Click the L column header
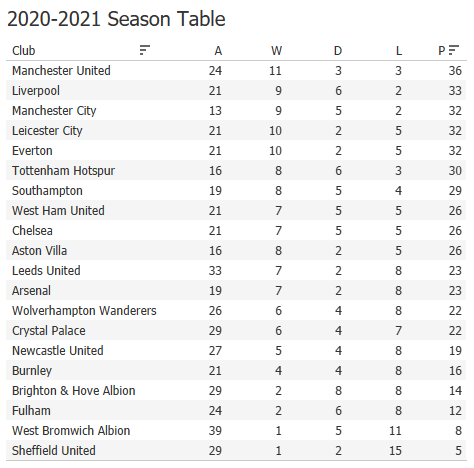474x468 pixels. coord(399,51)
